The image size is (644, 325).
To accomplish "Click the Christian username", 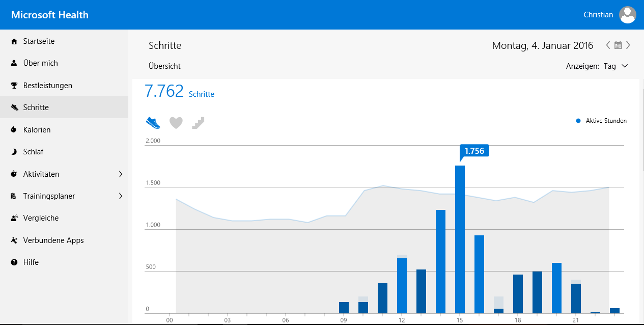I will coord(598,15).
